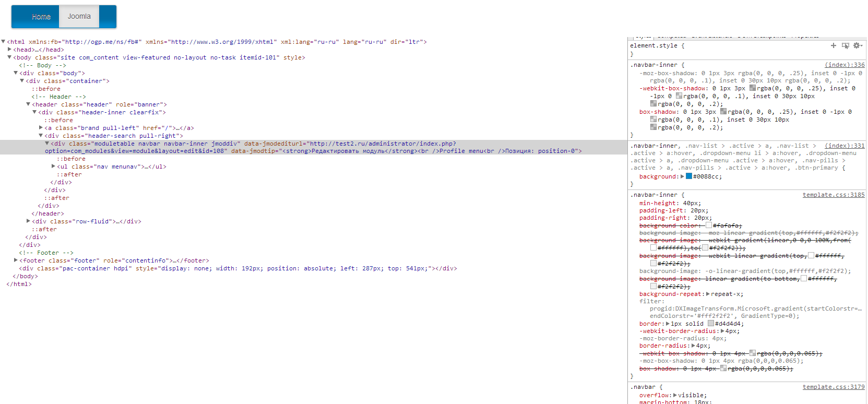Viewport: 868px width, 404px height.
Task: Expand the row-fluid div node
Action: (x=28, y=221)
